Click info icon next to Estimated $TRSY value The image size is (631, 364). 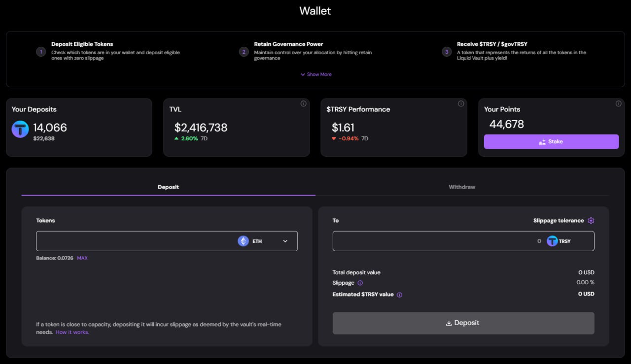click(399, 295)
